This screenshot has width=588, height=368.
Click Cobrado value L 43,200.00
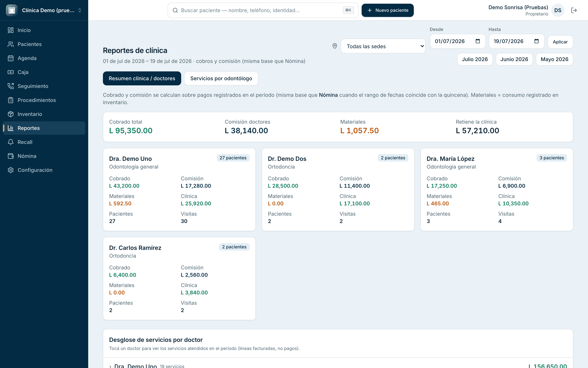click(x=124, y=186)
